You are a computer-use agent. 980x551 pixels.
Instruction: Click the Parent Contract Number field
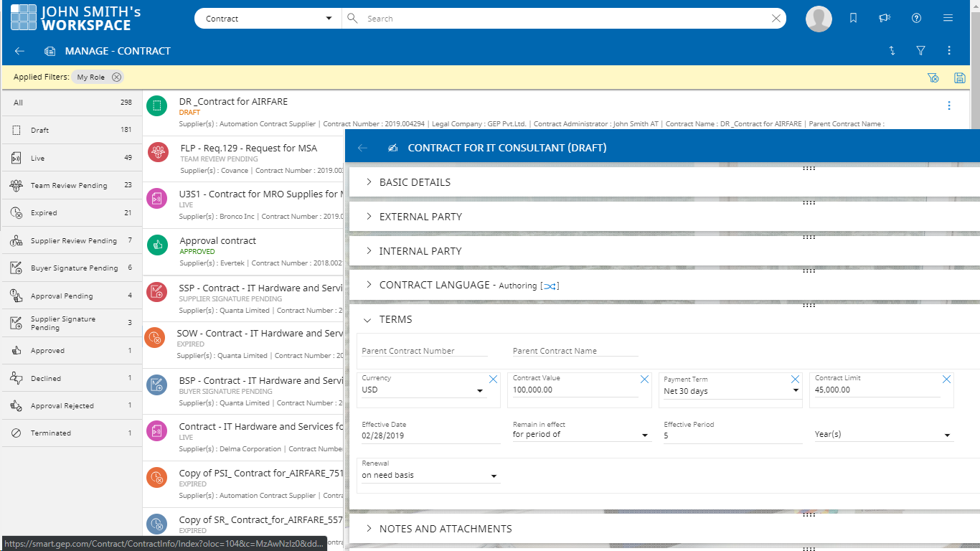pos(424,351)
